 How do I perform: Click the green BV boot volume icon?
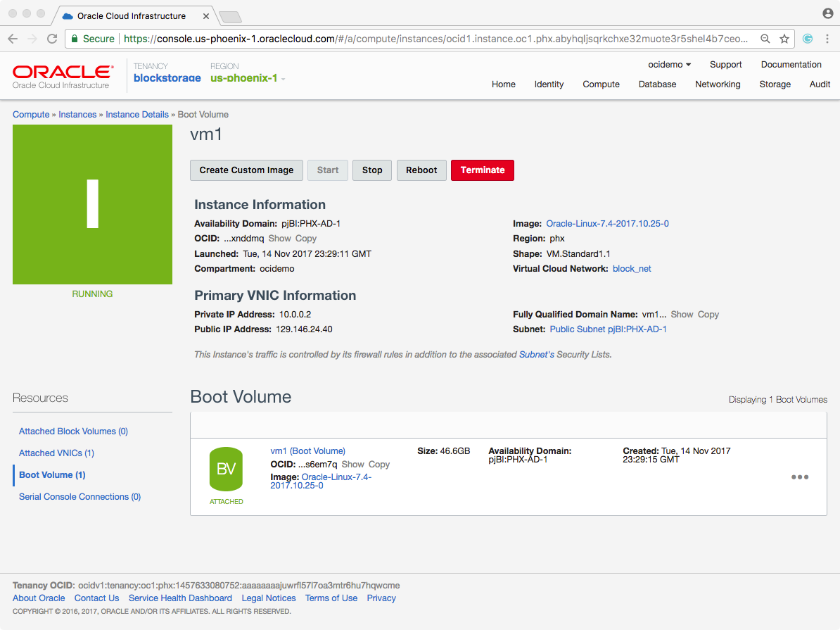click(226, 470)
